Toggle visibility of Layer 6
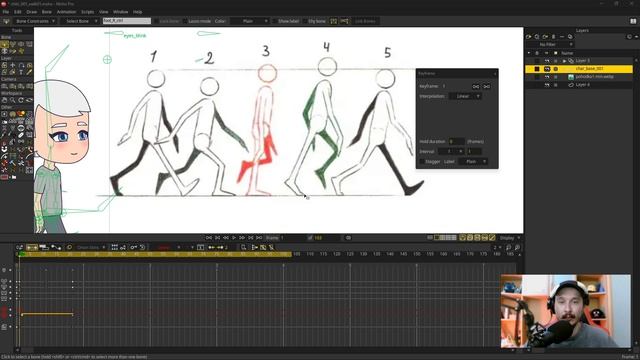 (547, 84)
